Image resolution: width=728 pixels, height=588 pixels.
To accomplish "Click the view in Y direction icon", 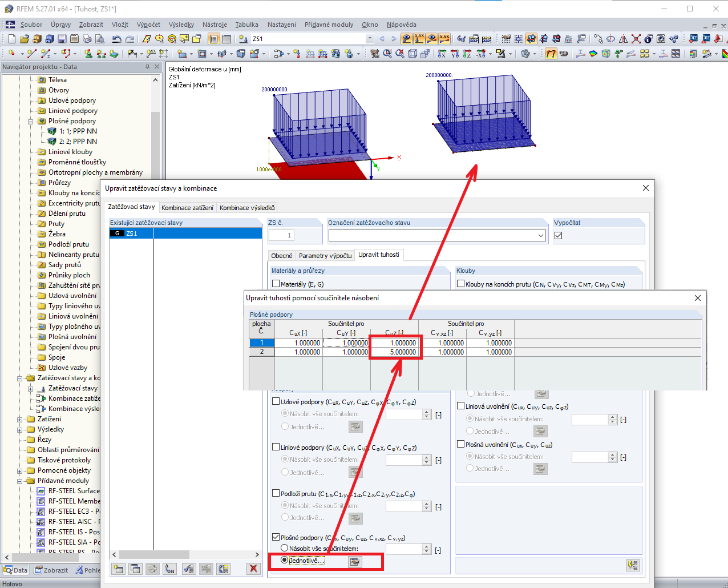I will 455,54.
